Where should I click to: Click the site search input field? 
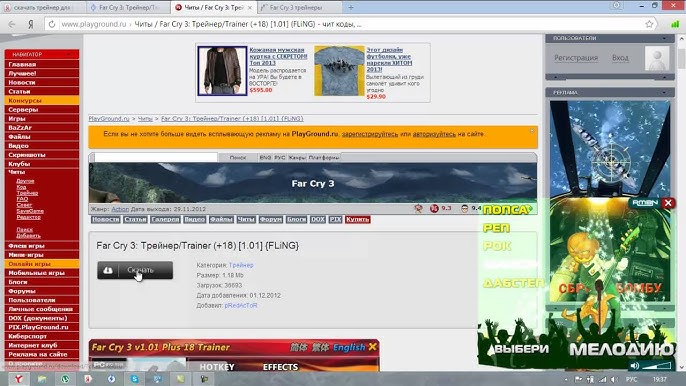(156, 158)
